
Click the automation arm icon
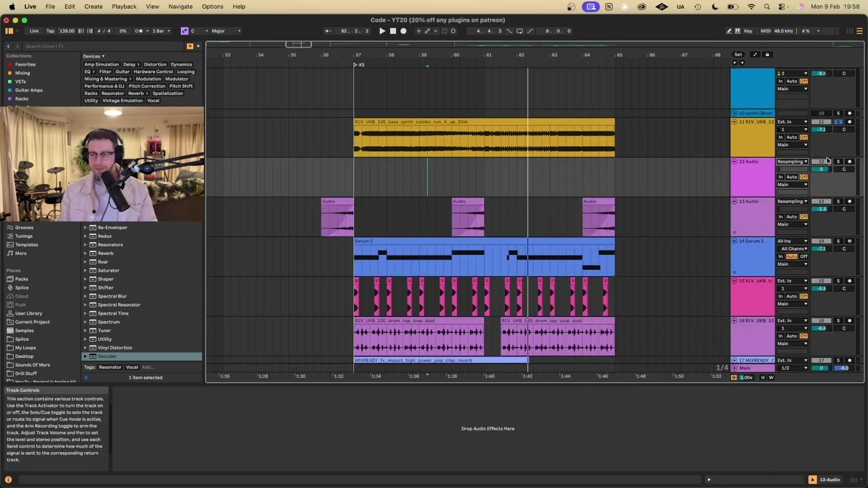tap(427, 30)
